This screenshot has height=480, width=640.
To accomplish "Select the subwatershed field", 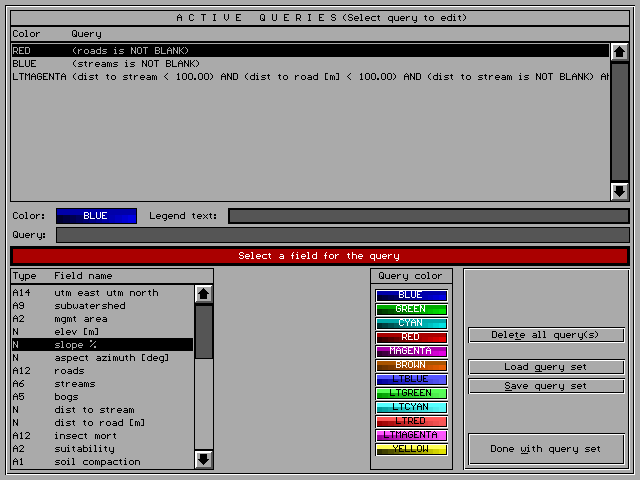I will pos(102,306).
